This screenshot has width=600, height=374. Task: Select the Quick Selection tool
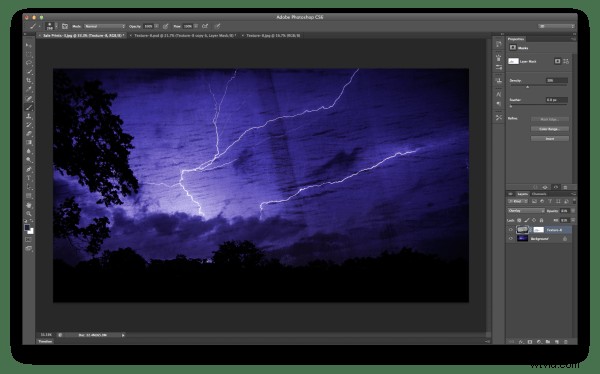(x=29, y=72)
